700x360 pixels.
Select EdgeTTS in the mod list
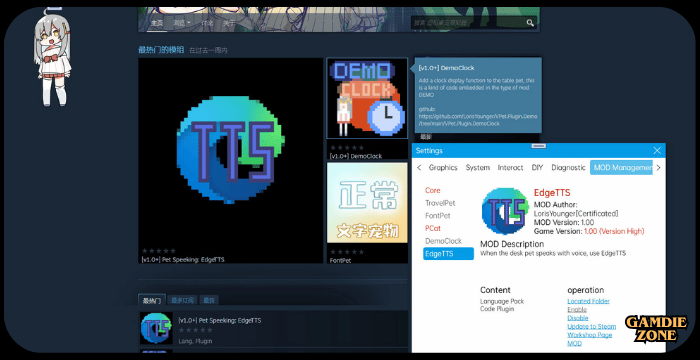point(448,254)
